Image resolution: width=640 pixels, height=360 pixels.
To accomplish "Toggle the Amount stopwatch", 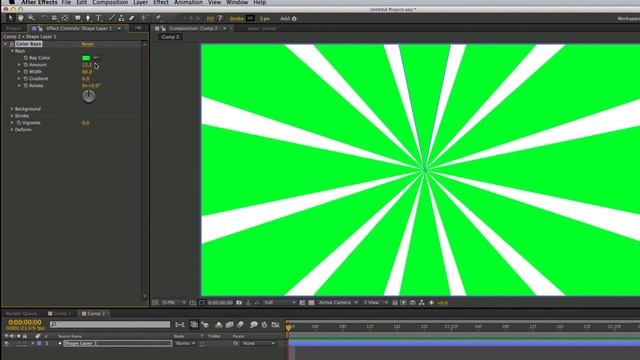I will point(26,65).
